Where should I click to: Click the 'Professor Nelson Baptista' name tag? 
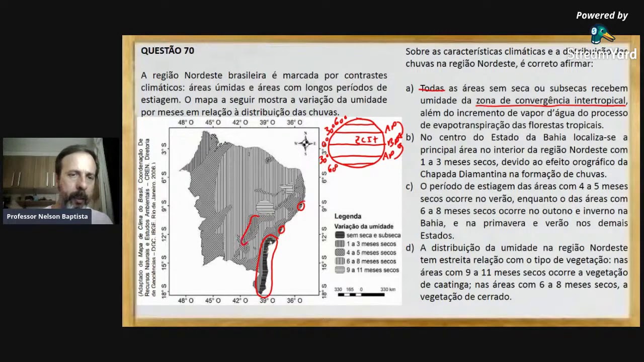point(47,216)
